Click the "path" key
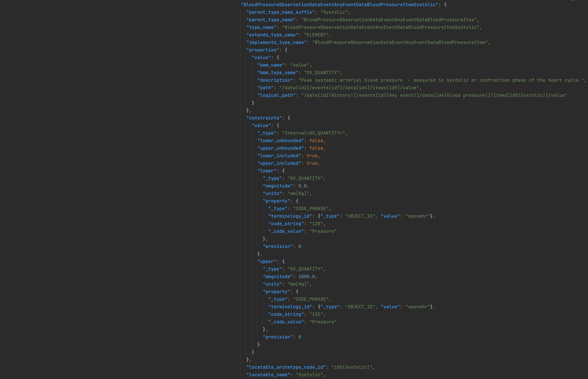Screen dimensions: 588x379 coord(266,88)
